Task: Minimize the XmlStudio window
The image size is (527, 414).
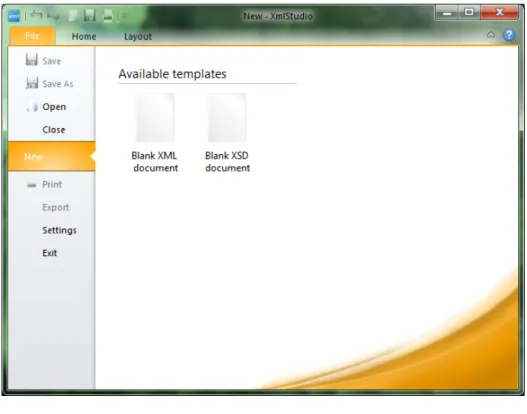Action: [447, 13]
